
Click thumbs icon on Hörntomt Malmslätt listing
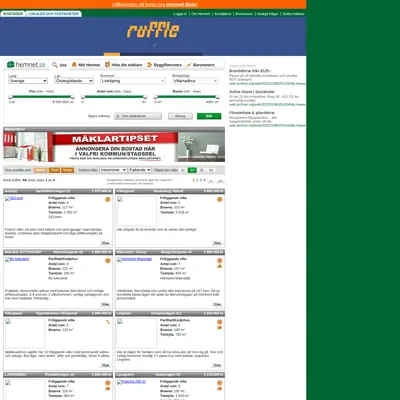pyautogui.click(x=219, y=266)
